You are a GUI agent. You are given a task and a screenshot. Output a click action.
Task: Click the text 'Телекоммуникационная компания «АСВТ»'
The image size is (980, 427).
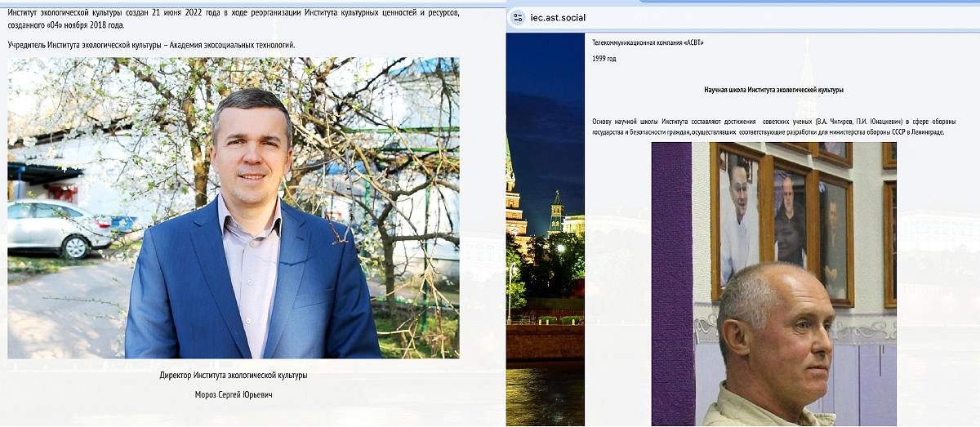(648, 42)
